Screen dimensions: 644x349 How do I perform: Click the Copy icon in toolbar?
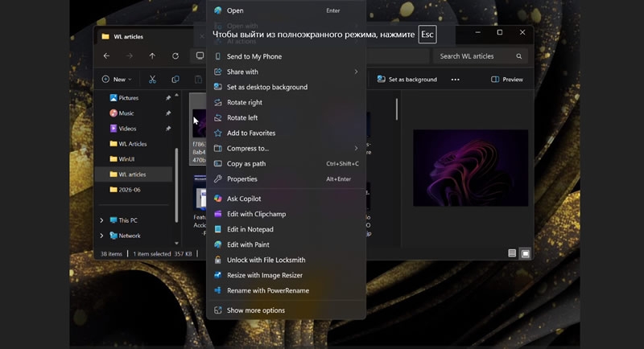[175, 80]
